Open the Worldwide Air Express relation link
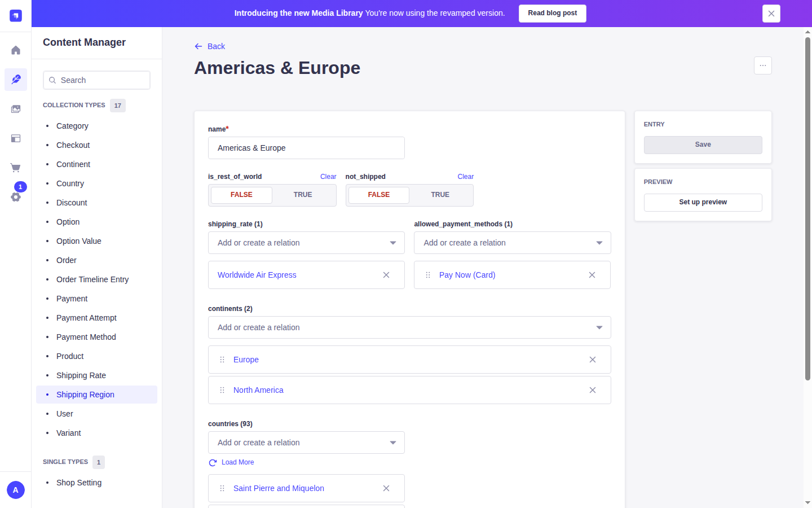 tap(257, 275)
